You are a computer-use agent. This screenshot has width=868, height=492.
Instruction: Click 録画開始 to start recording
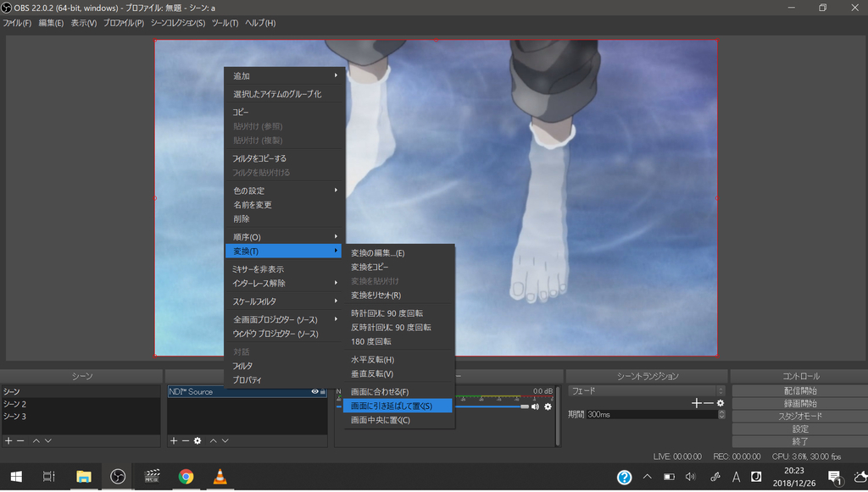click(800, 404)
